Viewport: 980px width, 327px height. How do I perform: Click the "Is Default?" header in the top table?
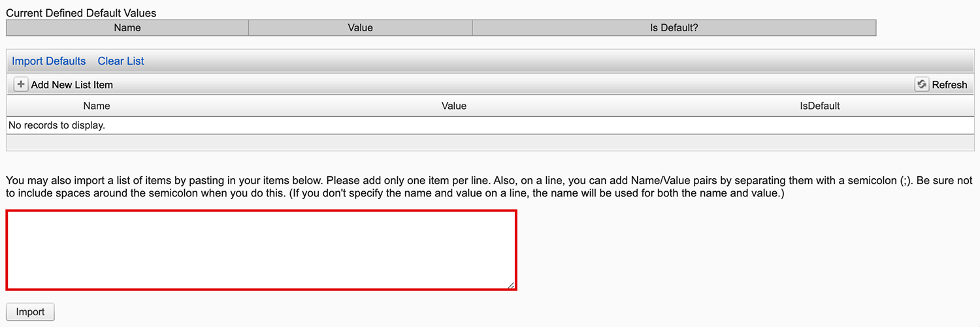pyautogui.click(x=674, y=27)
